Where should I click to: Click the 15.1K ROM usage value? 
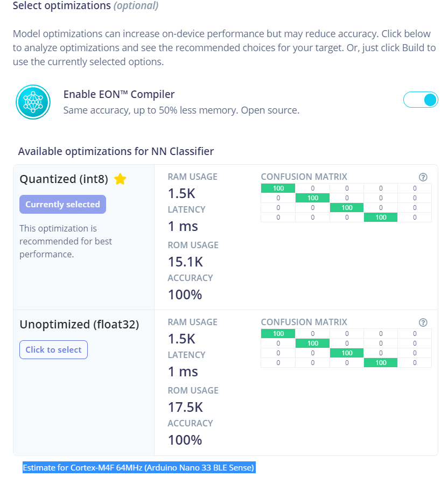click(185, 262)
